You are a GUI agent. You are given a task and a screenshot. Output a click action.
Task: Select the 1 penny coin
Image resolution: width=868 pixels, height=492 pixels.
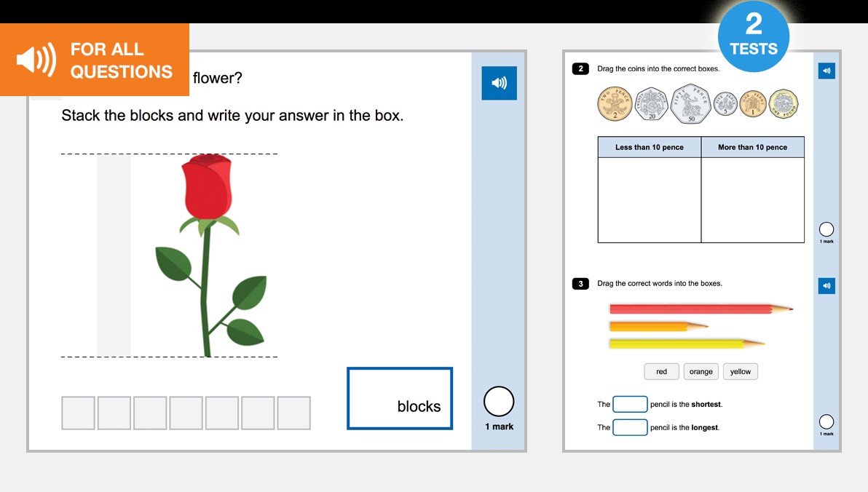pos(753,103)
